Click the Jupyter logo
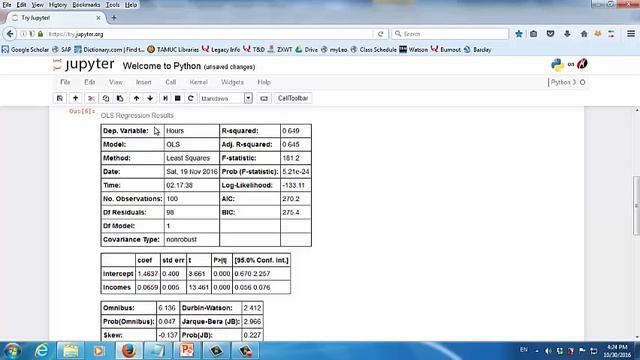 [x=84, y=64]
